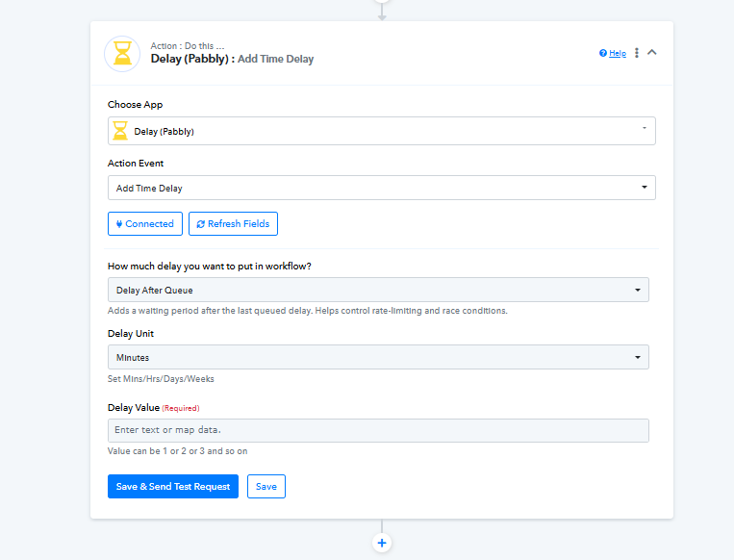Change the Delay Unit from Minutes

(378, 357)
